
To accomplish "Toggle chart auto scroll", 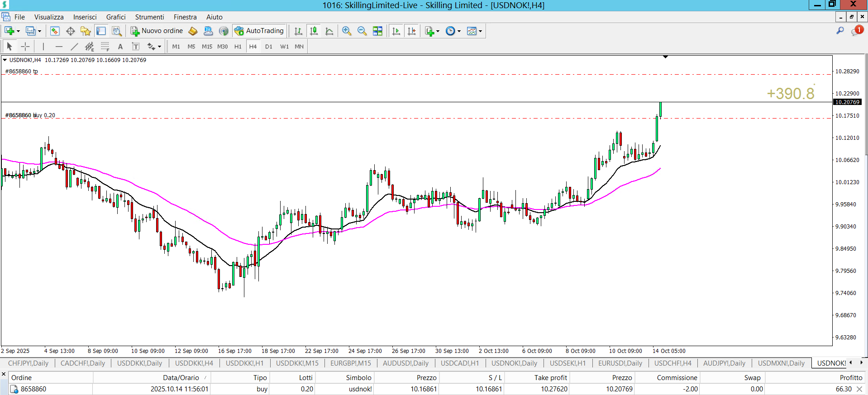I will pyautogui.click(x=396, y=31).
